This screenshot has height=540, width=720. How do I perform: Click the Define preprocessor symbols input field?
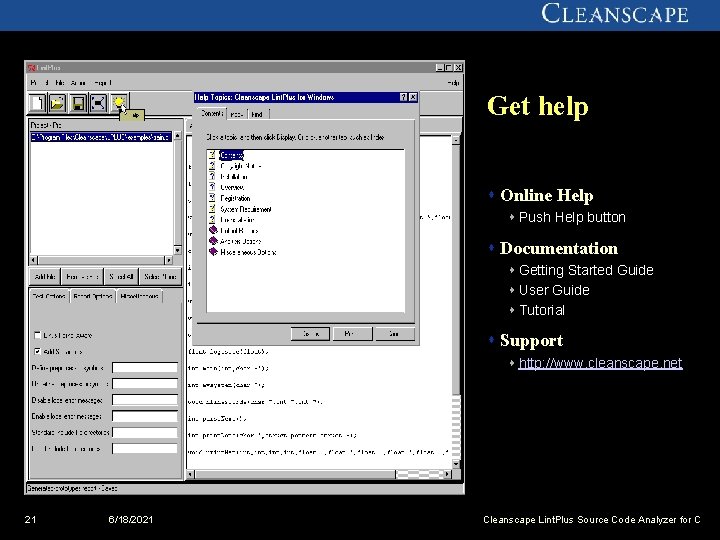[145, 367]
